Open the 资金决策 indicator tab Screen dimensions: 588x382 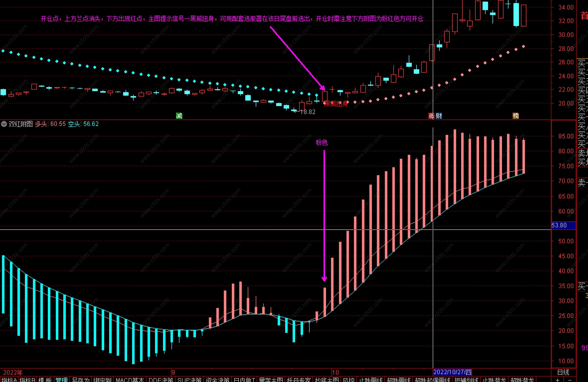pos(217,380)
